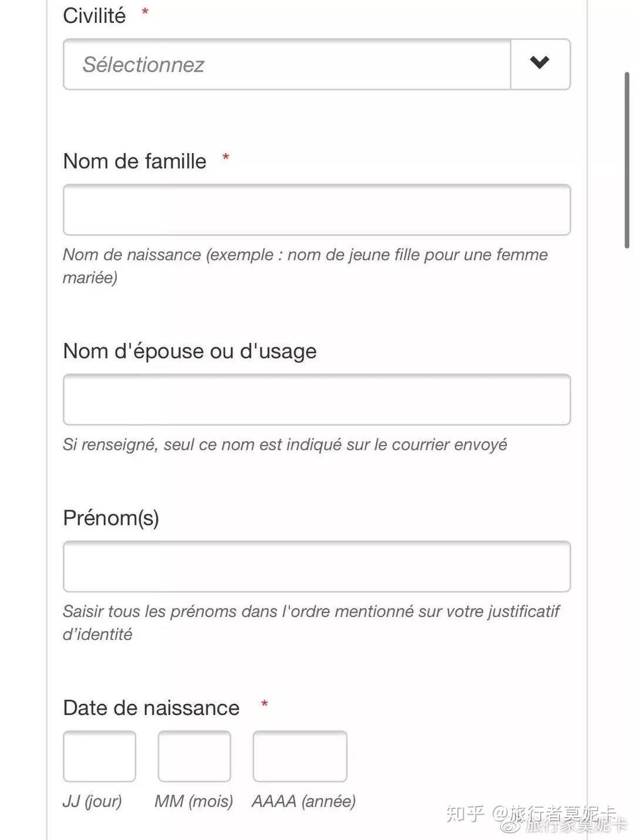The width and height of the screenshot is (634, 840).
Task: Click the JJ day input box
Action: coord(99,756)
